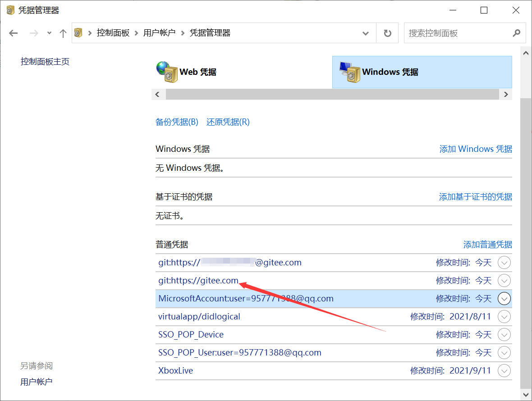Expand the virtualapp/didlogical credential
The width and height of the screenshot is (532, 401).
point(504,316)
